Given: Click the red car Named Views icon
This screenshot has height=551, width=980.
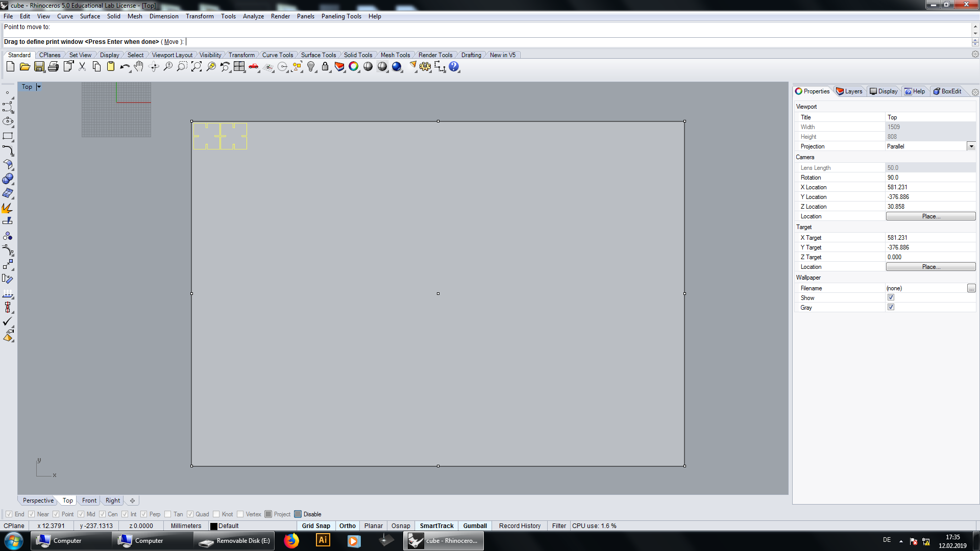Looking at the screenshot, I should (254, 67).
